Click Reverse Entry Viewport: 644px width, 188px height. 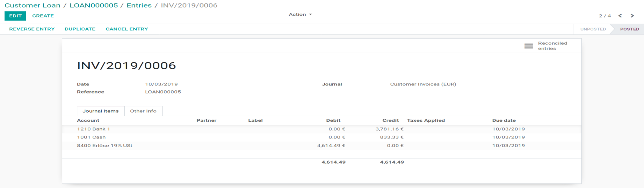pos(32,29)
